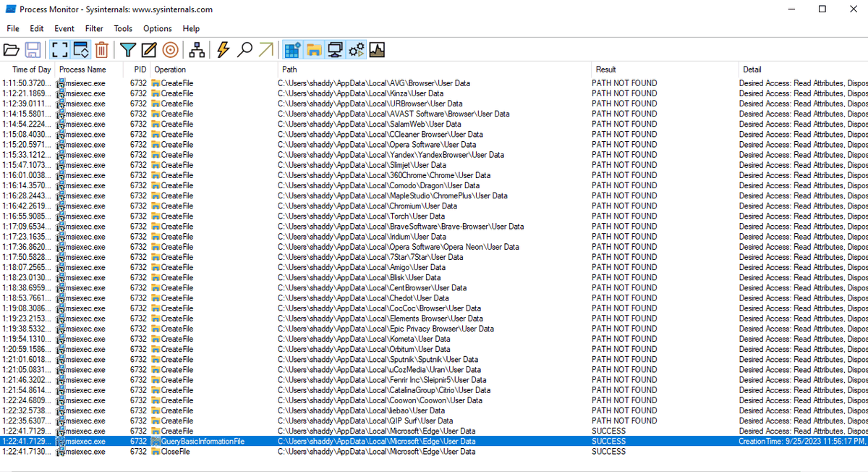Click the Path column header
The image size is (868, 472).
289,69
